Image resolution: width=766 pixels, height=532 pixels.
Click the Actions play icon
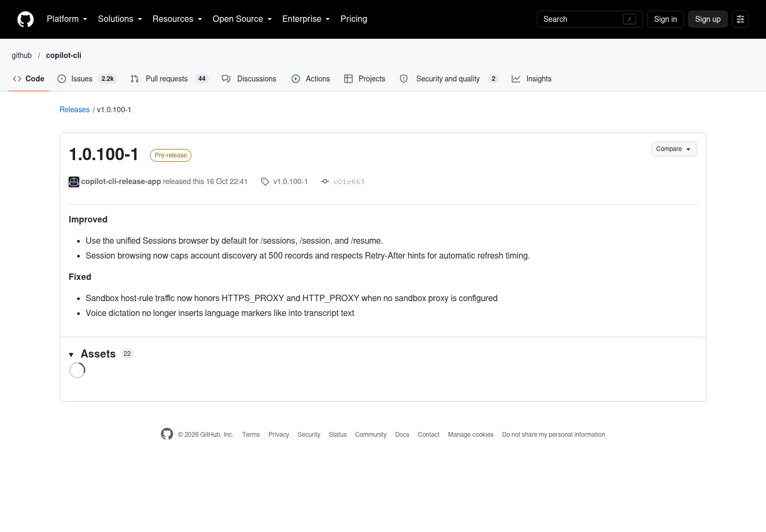[x=296, y=79]
